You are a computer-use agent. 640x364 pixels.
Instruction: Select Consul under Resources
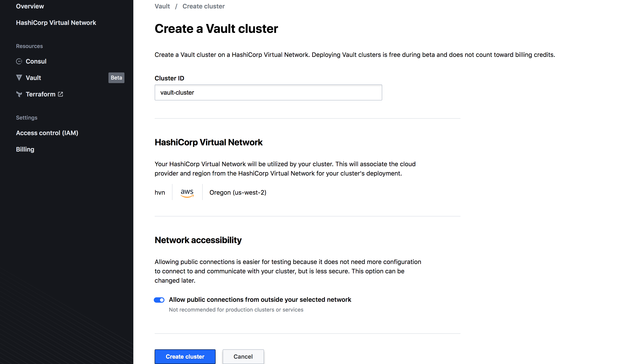[36, 61]
